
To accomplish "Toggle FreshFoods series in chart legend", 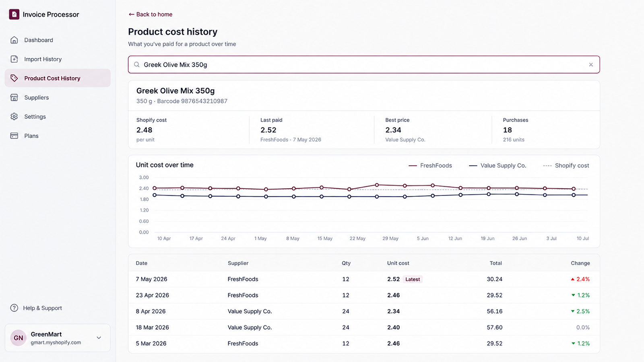I will pos(430,166).
